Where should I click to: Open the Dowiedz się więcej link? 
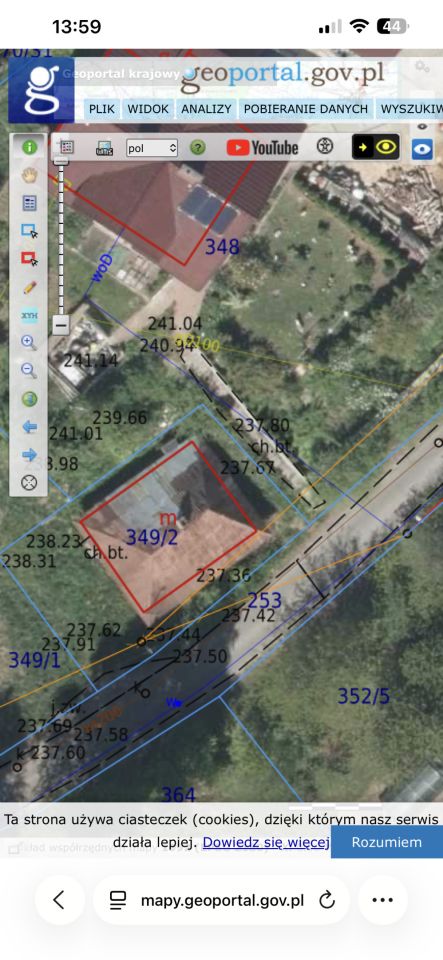click(267, 842)
